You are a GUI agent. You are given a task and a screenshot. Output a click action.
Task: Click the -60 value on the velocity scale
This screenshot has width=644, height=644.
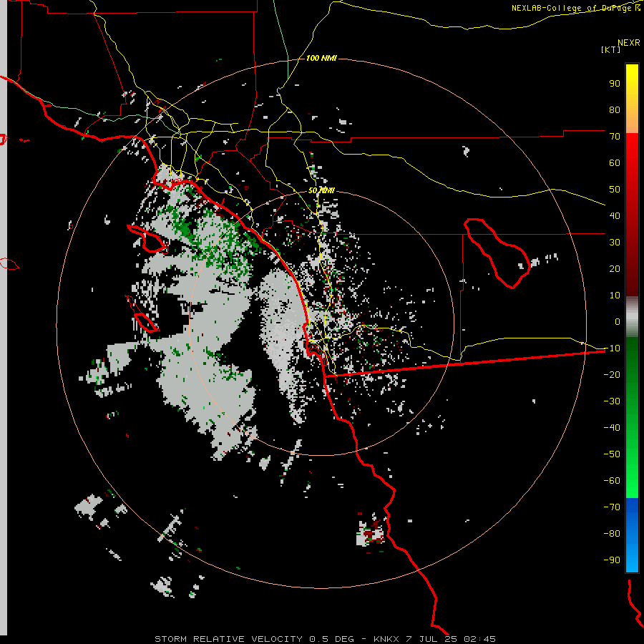point(612,481)
